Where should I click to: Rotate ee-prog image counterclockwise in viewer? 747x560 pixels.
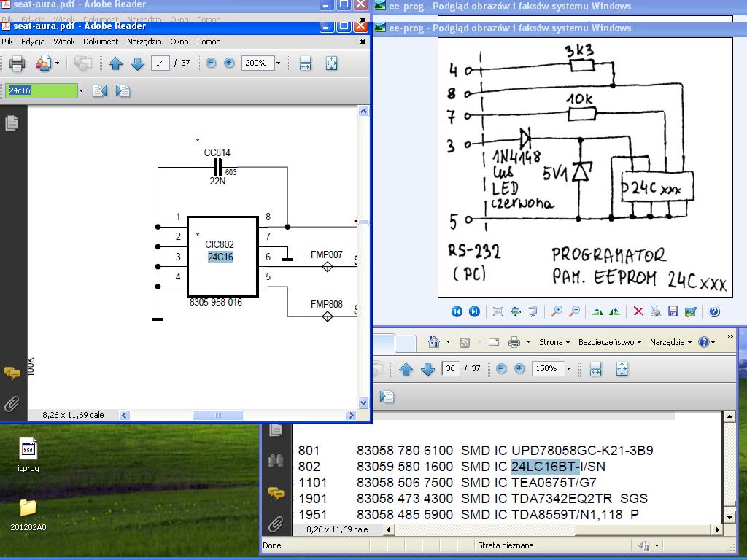tap(614, 311)
